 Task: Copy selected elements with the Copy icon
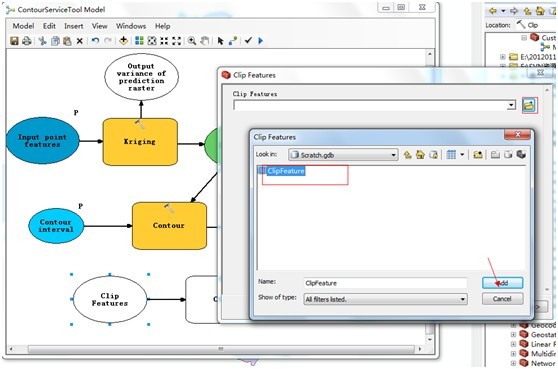coord(55,41)
